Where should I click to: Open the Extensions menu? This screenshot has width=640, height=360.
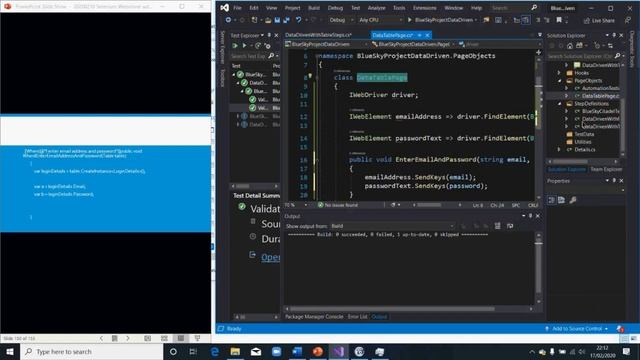coord(424,8)
